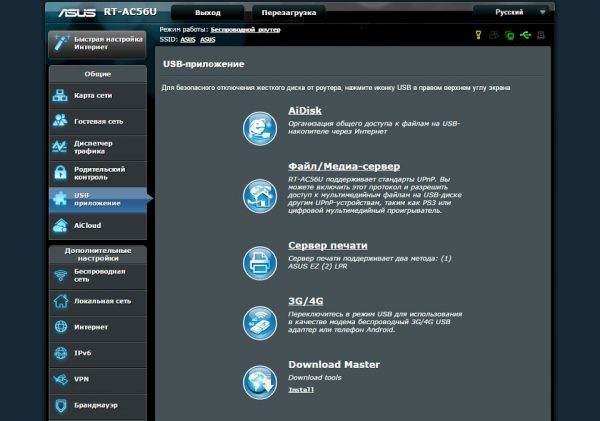
Task: Click the first ASUS SSID link
Action: coord(188,39)
